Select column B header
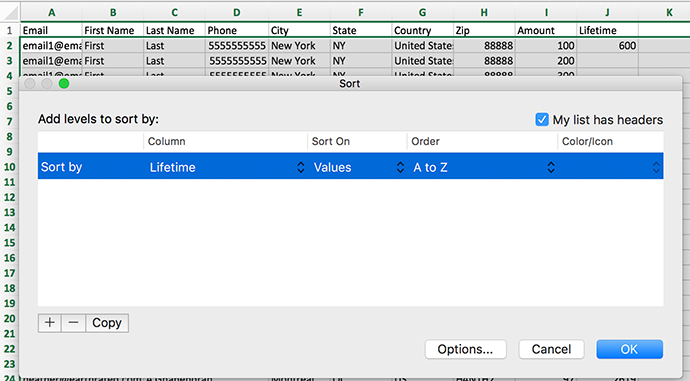Screen dimensions: 690x381 [x=113, y=12]
